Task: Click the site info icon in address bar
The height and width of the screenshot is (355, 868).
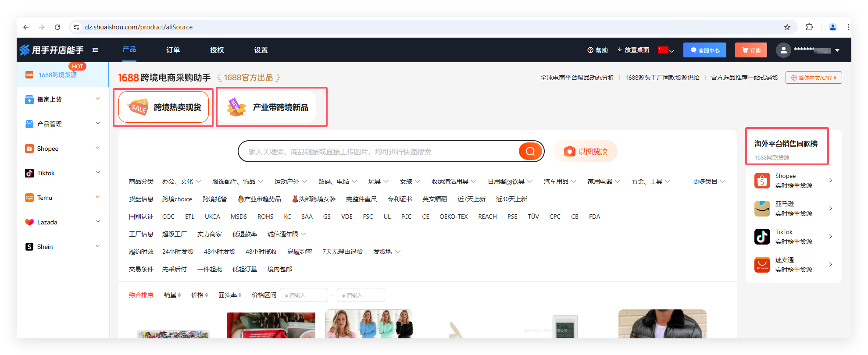Action: [76, 27]
